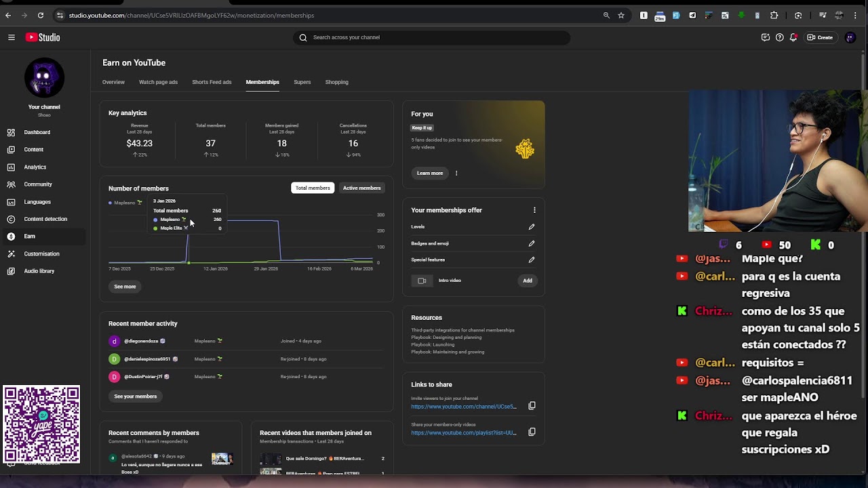The width and height of the screenshot is (868, 488).
Task: Add an intro video
Action: pyautogui.click(x=528, y=281)
